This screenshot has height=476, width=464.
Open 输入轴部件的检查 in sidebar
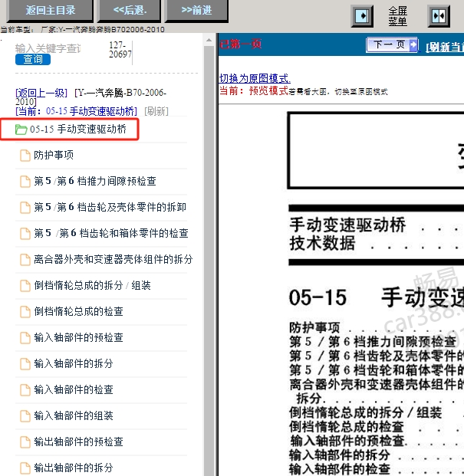coord(74,390)
